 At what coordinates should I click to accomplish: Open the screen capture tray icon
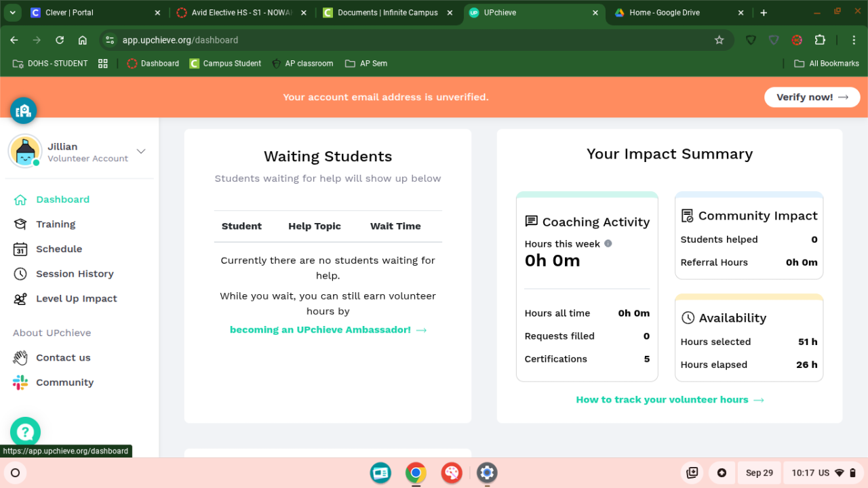692,473
